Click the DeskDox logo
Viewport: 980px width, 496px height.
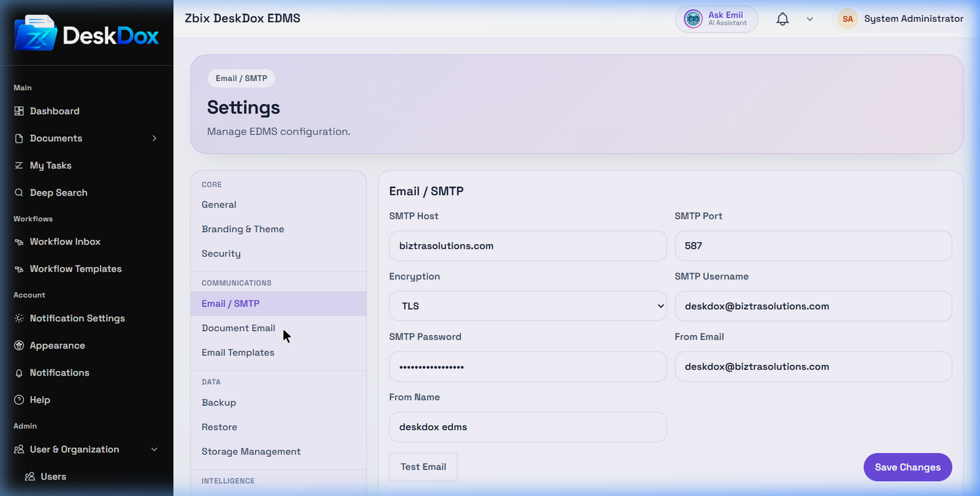click(x=86, y=33)
